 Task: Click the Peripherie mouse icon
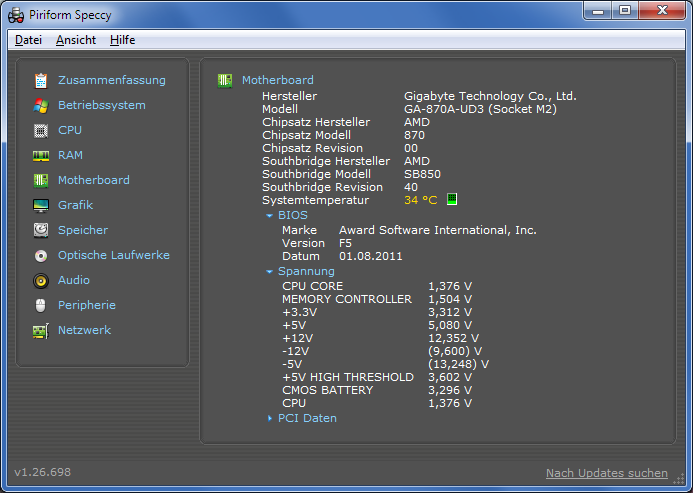(x=41, y=306)
